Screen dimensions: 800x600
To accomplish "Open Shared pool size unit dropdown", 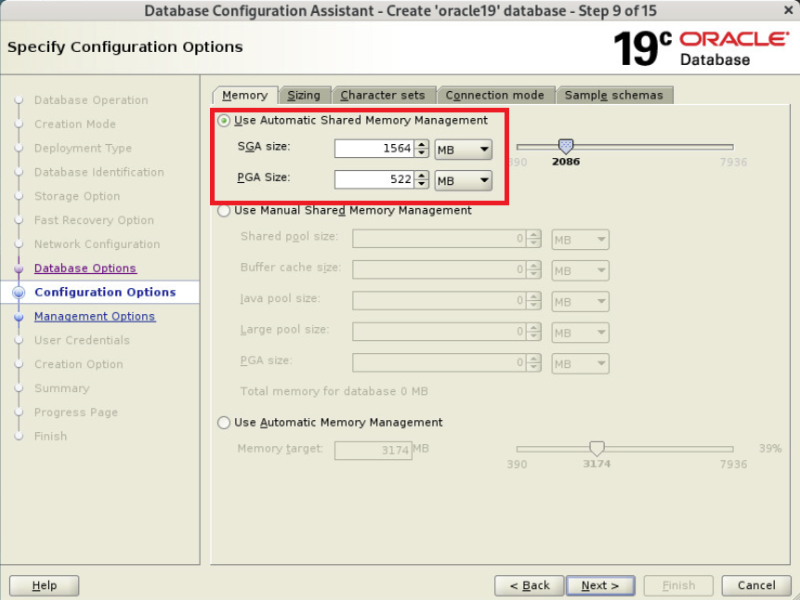I will coord(580,240).
